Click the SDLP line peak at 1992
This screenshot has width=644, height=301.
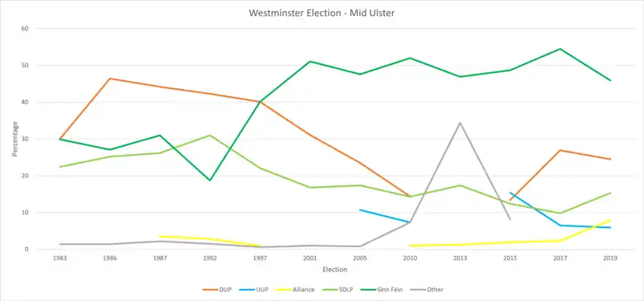[x=210, y=136]
